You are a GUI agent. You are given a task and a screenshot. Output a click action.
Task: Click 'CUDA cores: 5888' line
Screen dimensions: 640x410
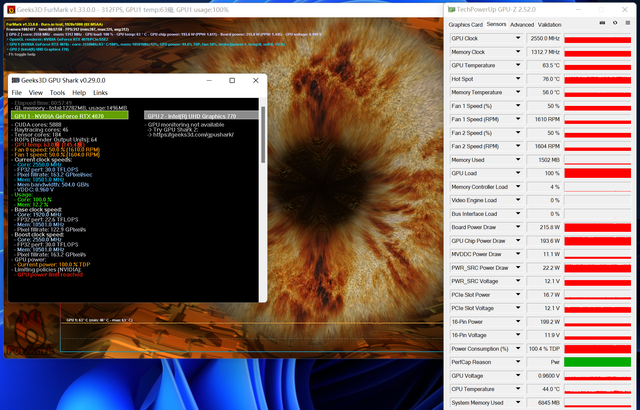[38, 124]
